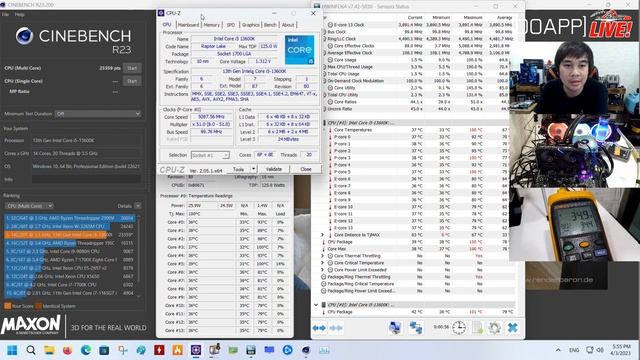Image resolution: width=640 pixels, height=360 pixels.
Task: Select the AMD Ryzen Threadripper 2990W ranking row
Action: point(69,218)
